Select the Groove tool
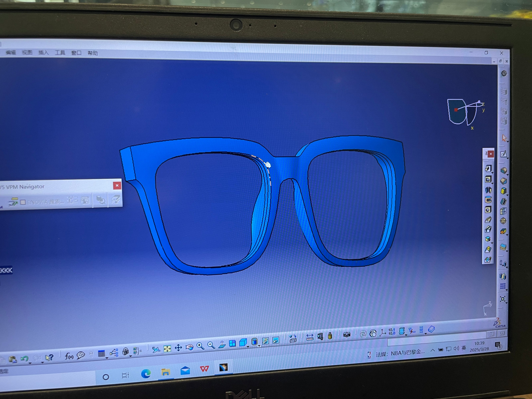Image resolution: width=532 pixels, height=399 pixels. (488, 200)
